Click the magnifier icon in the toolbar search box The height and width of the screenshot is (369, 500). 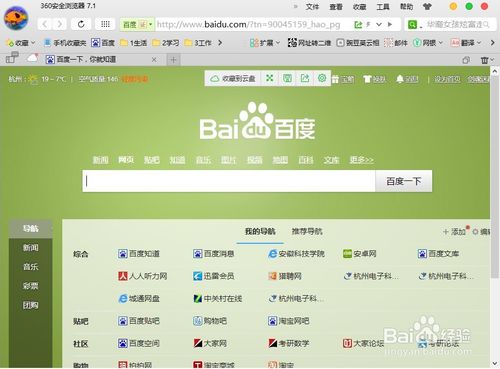[x=486, y=24]
